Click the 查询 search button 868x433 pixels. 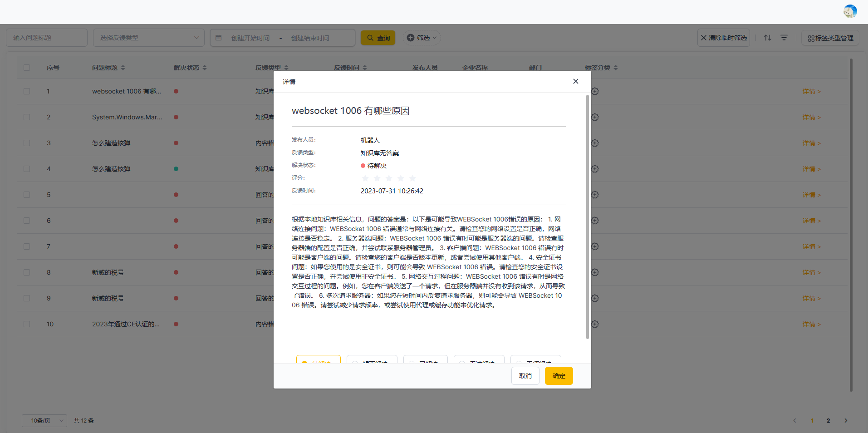pos(378,38)
